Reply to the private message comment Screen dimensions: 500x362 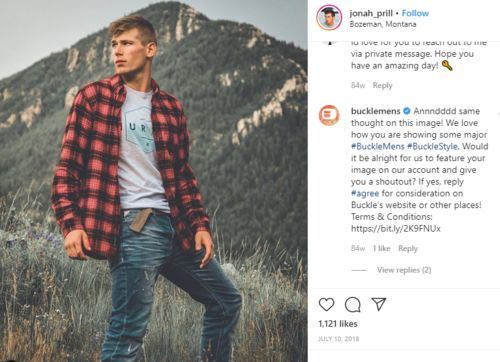point(382,86)
